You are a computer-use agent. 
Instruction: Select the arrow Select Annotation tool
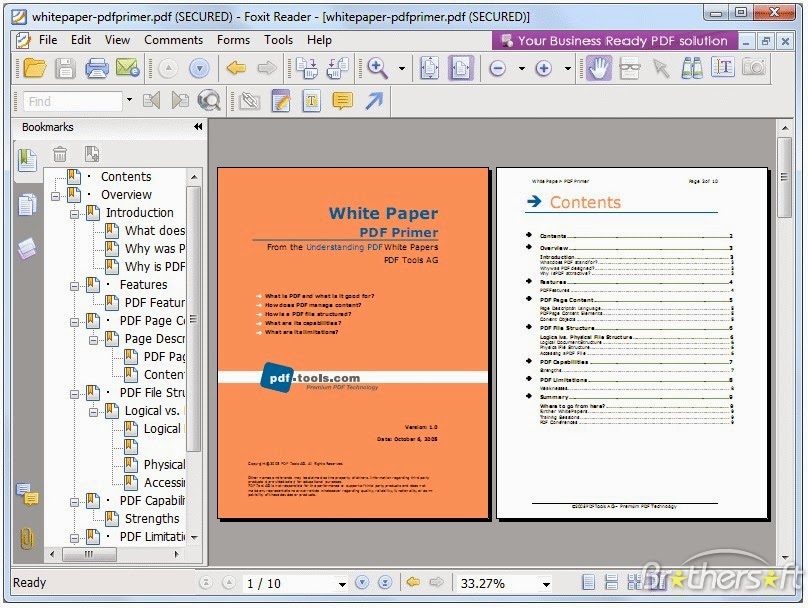point(661,67)
